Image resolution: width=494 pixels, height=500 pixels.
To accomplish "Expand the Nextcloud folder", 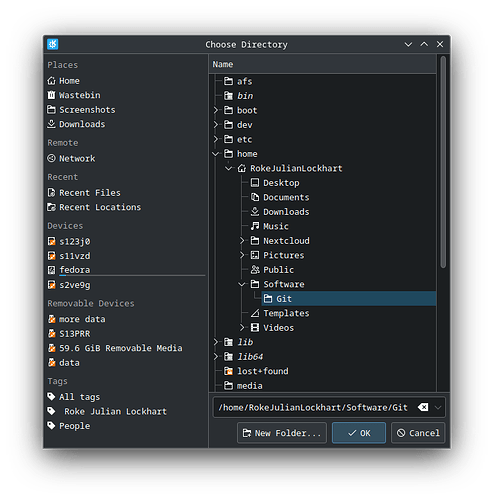I will tap(242, 241).
